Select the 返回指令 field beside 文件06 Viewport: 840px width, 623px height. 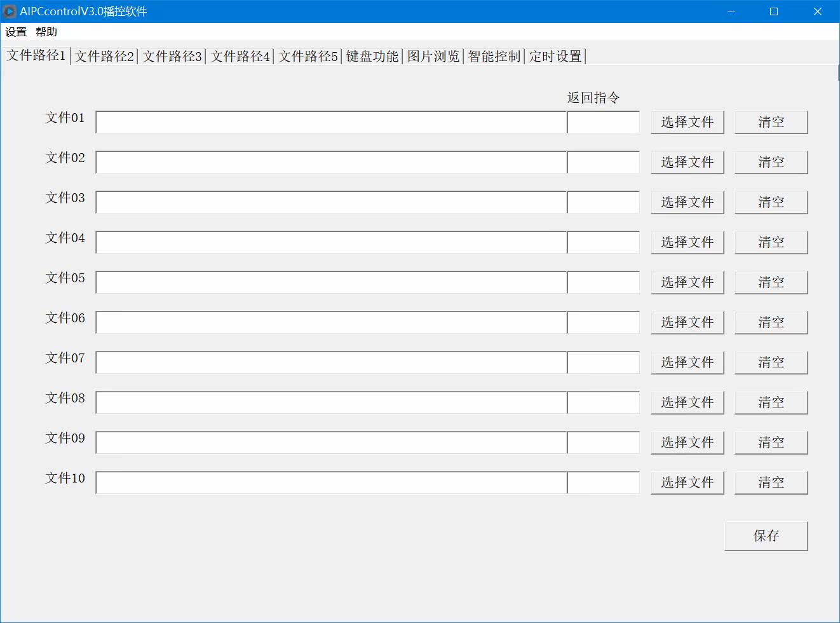(604, 322)
